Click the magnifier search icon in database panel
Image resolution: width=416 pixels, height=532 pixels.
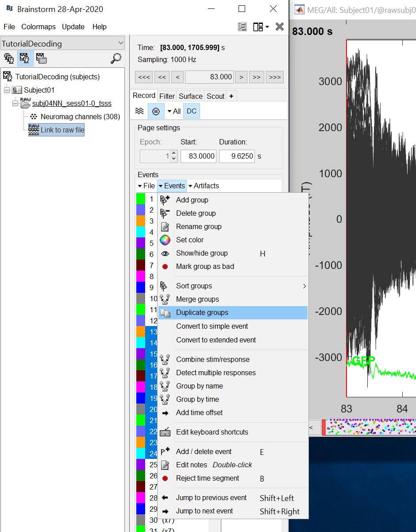click(x=116, y=58)
